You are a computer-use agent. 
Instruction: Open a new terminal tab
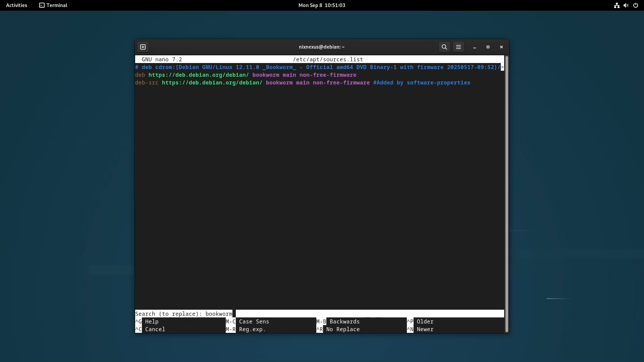tap(143, 47)
